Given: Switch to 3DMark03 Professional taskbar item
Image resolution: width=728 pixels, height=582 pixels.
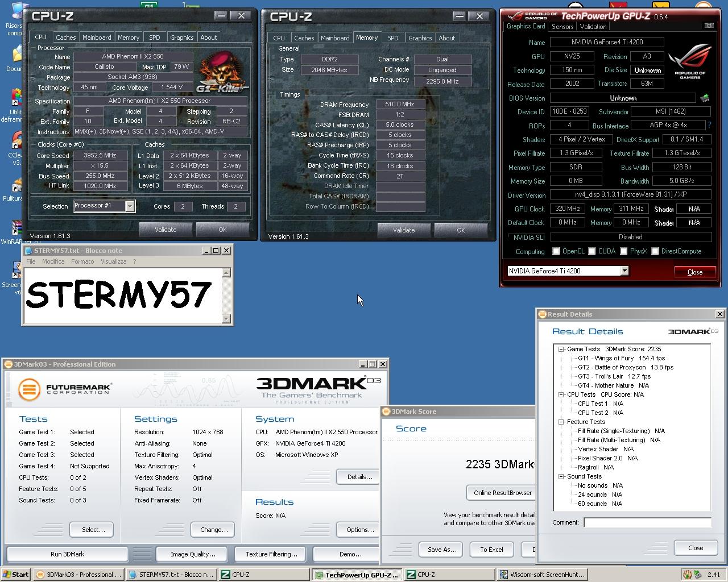Looking at the screenshot, I should [x=78, y=575].
